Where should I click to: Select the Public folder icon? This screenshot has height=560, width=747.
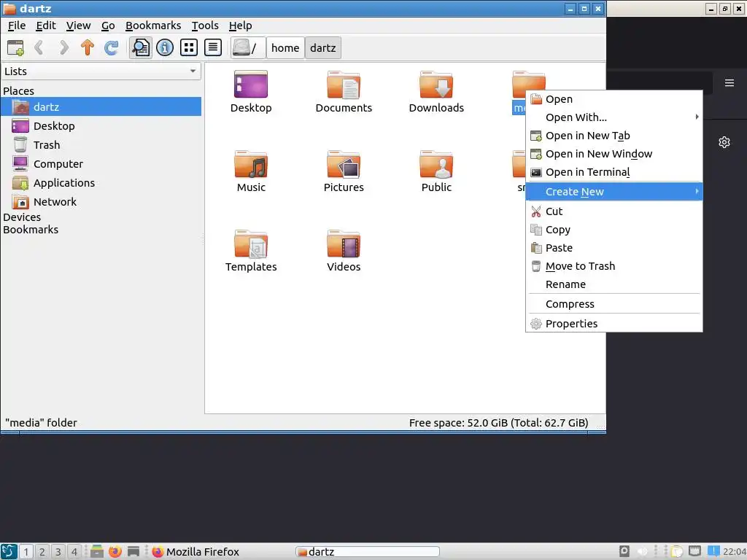click(x=436, y=164)
